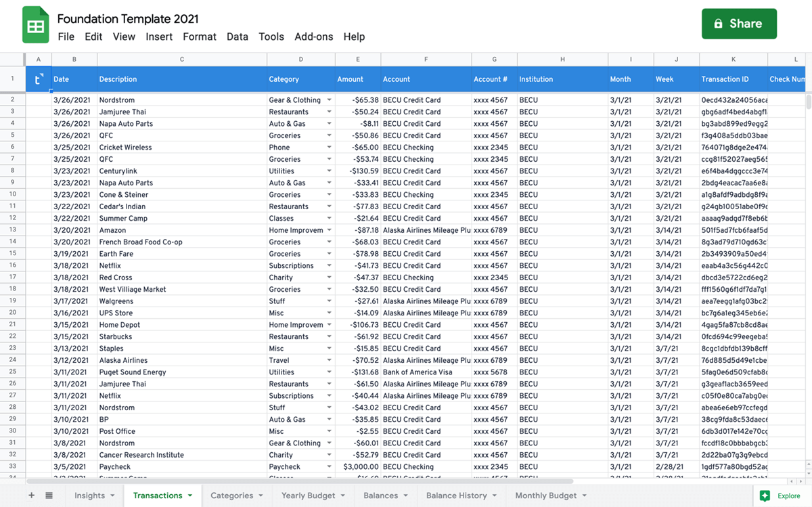This screenshot has height=507, width=812.
Task: Select the Transaction ID header cell
Action: pyautogui.click(x=734, y=79)
